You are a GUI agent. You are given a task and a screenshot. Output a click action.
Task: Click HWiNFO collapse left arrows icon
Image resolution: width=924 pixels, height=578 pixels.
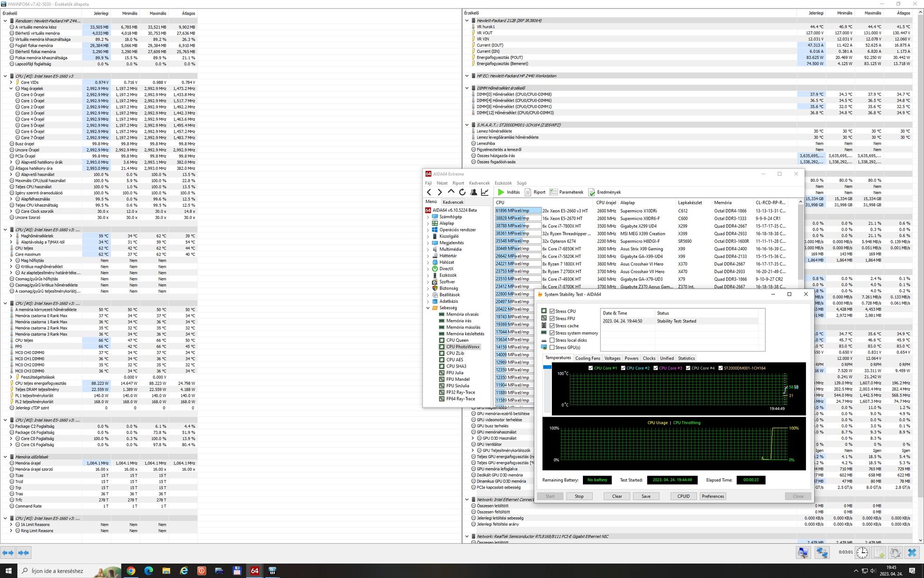8,553
